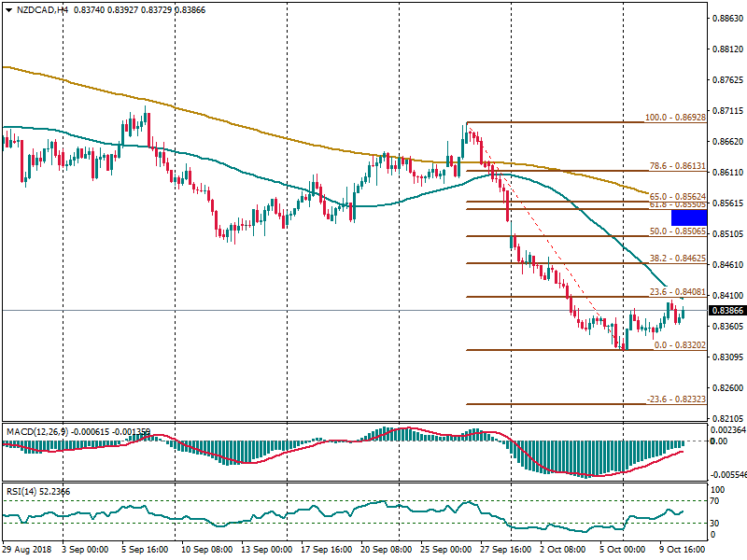Select the 5 Oct 00:00 time label
747x560 pixels.
(623, 552)
